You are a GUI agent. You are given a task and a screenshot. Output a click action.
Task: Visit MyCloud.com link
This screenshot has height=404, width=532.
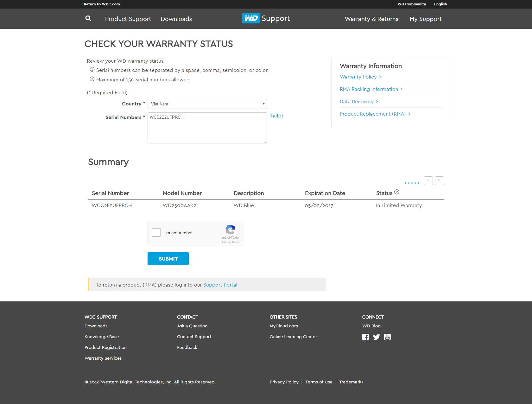click(x=284, y=326)
